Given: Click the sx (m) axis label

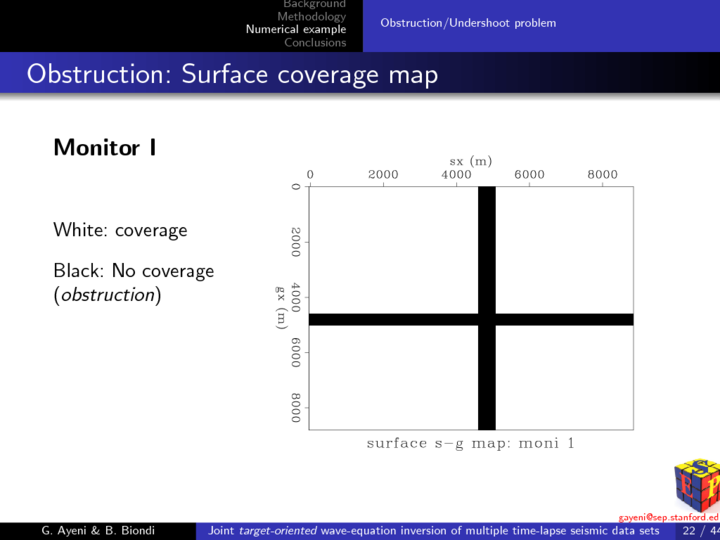Looking at the screenshot, I should click(470, 160).
